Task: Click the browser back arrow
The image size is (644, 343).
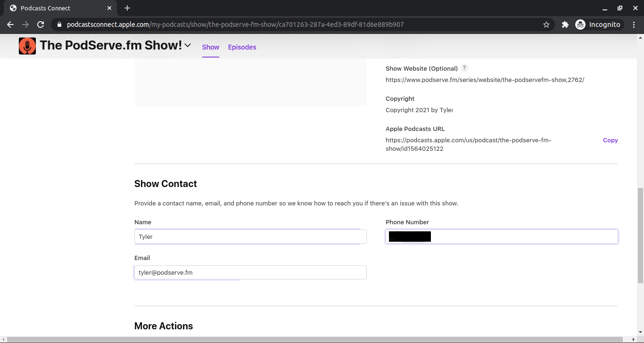Action: pyautogui.click(x=10, y=24)
